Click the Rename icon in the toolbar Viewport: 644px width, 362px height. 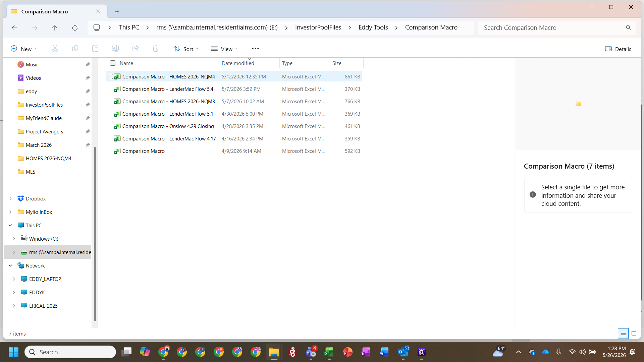click(x=115, y=49)
